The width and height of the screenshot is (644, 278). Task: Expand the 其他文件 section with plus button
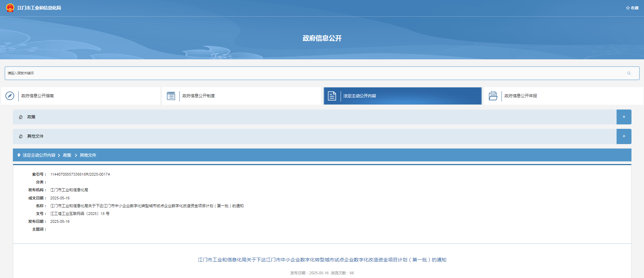(x=624, y=136)
